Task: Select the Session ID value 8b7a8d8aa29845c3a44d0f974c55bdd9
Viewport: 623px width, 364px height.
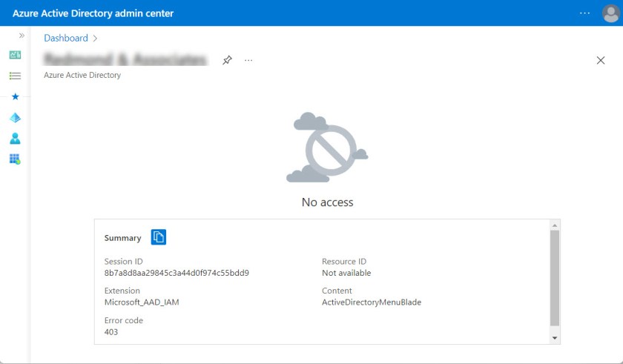Action: coord(177,273)
